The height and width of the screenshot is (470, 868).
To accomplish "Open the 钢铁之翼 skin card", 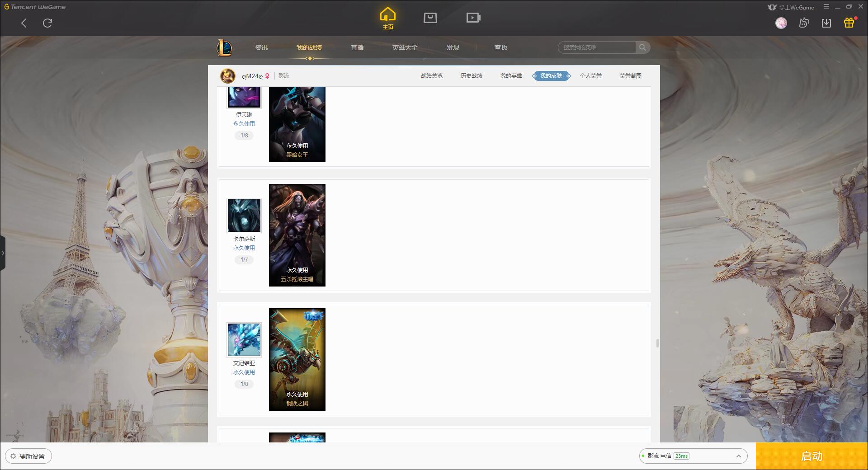I will point(297,359).
